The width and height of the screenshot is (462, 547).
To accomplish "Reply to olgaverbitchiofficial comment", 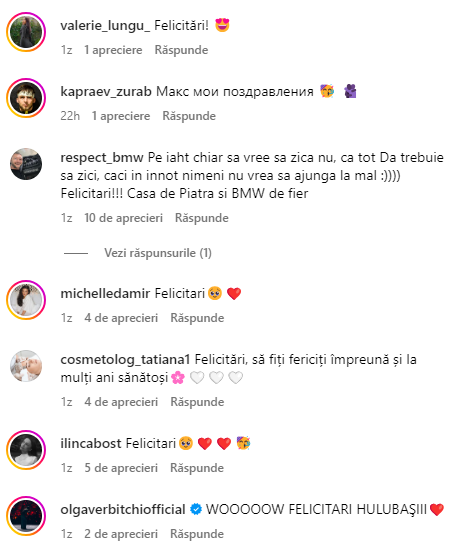I will tap(197, 534).
